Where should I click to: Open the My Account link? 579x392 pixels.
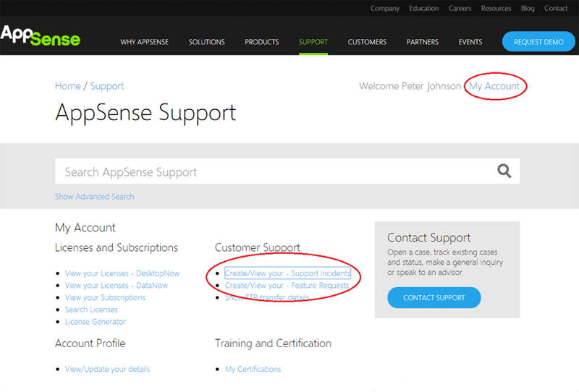click(494, 86)
